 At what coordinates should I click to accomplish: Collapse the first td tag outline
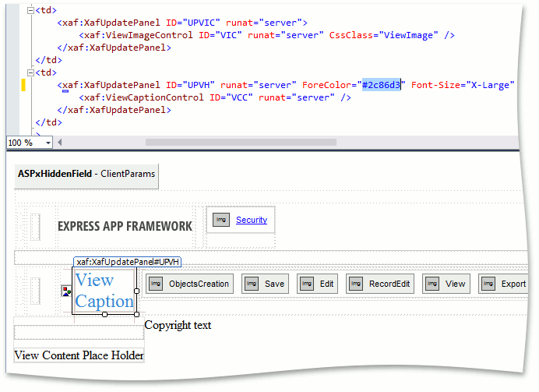tap(30, 11)
